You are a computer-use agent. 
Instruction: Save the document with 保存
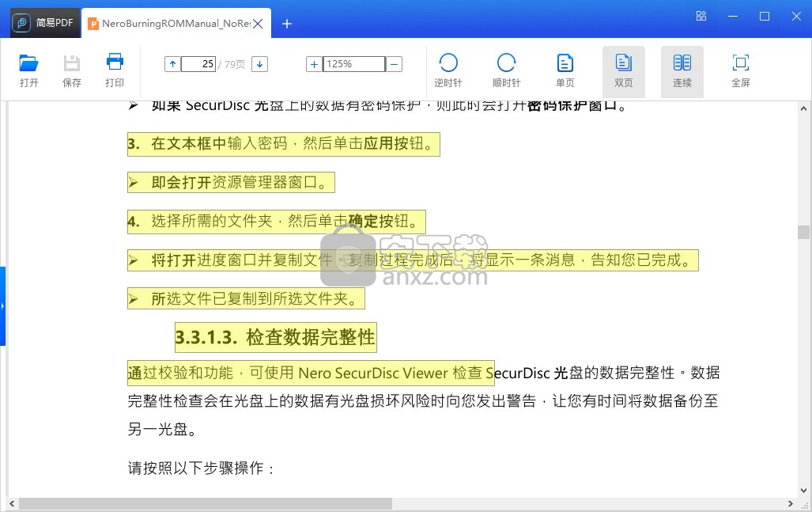(71, 71)
